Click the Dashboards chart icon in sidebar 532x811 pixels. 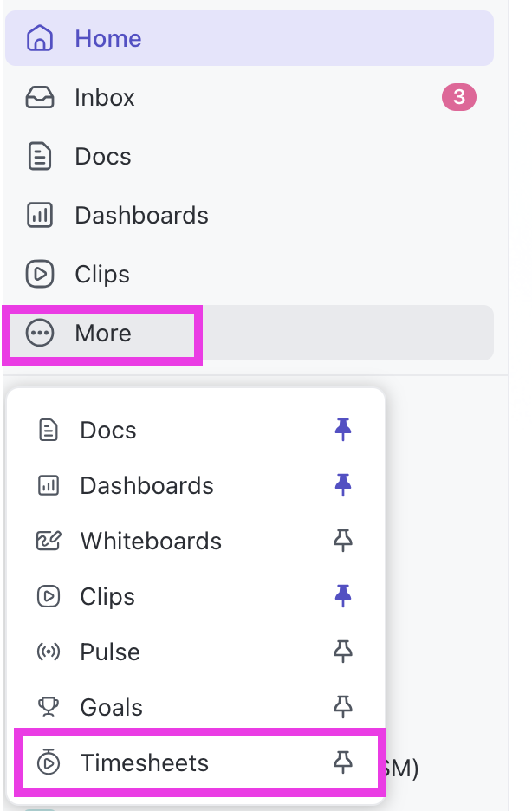coord(40,216)
